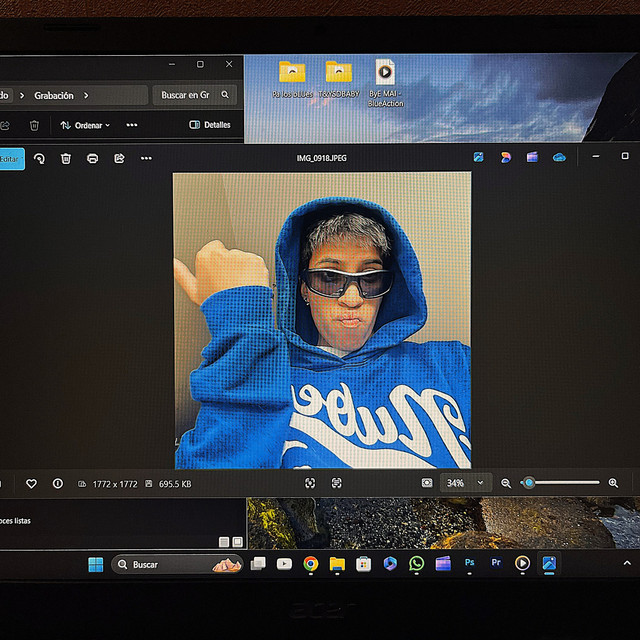The width and height of the screenshot is (640, 640).
Task: Open Clipchamp video editor icon in Photos
Action: point(532,157)
